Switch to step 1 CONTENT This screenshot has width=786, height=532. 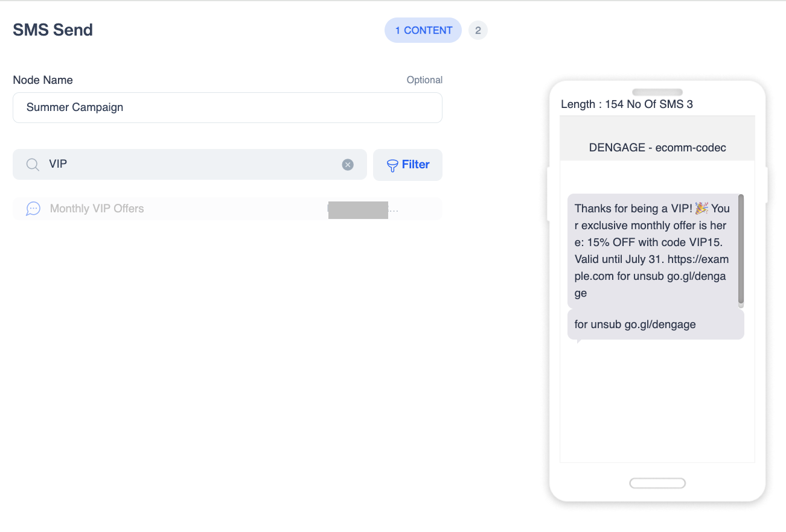pos(423,30)
